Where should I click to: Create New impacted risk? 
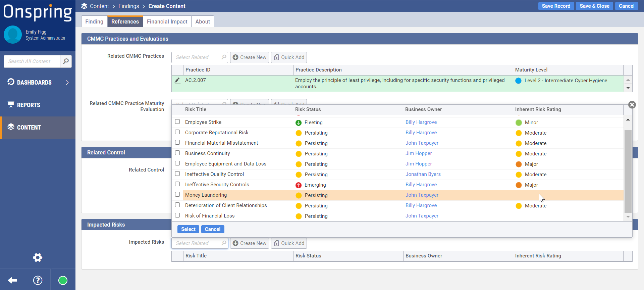point(250,243)
